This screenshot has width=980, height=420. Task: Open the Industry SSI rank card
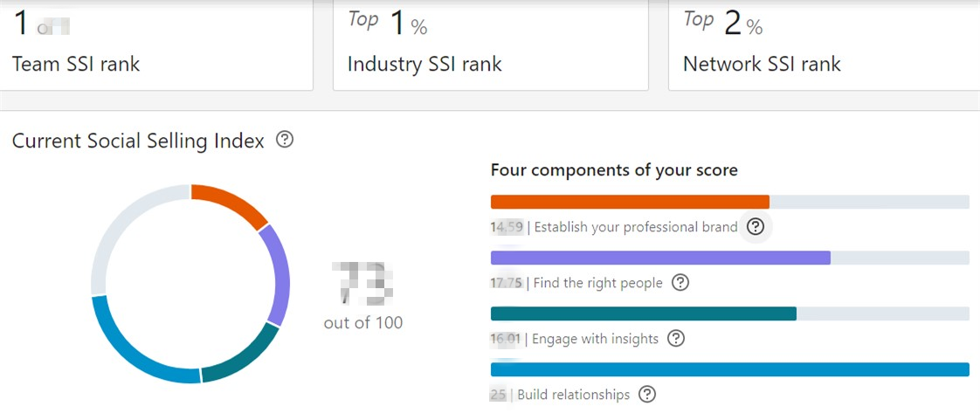coord(491,45)
